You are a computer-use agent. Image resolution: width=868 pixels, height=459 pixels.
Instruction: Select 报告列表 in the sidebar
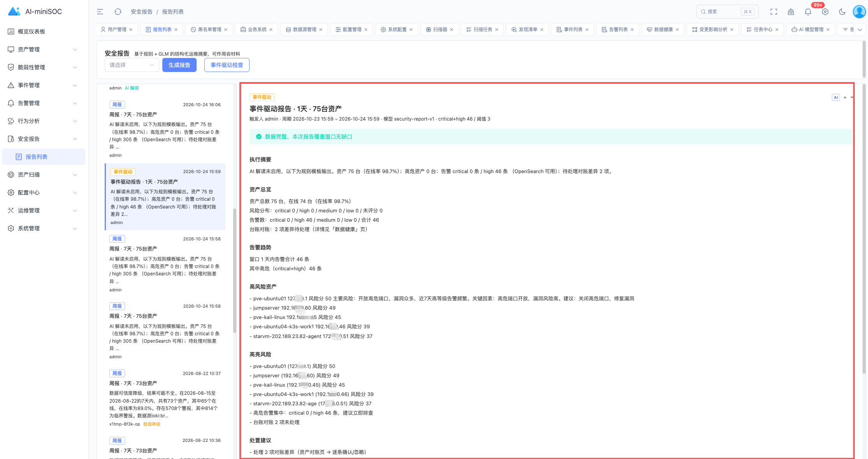tap(44, 157)
